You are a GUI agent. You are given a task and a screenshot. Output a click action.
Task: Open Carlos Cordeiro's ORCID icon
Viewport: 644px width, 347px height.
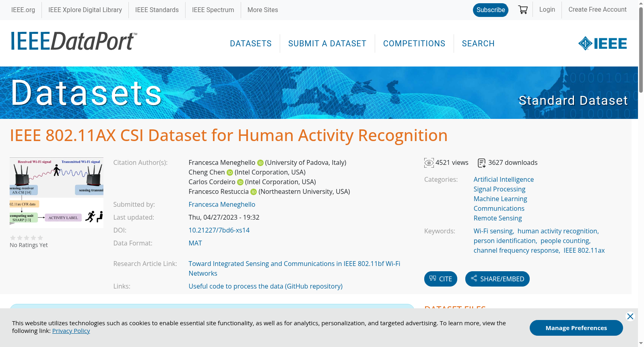pos(240,182)
